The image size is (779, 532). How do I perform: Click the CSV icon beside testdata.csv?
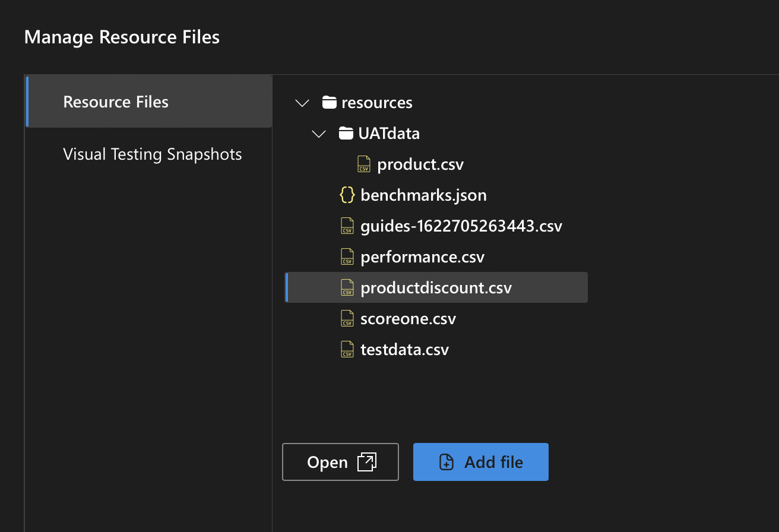(347, 350)
